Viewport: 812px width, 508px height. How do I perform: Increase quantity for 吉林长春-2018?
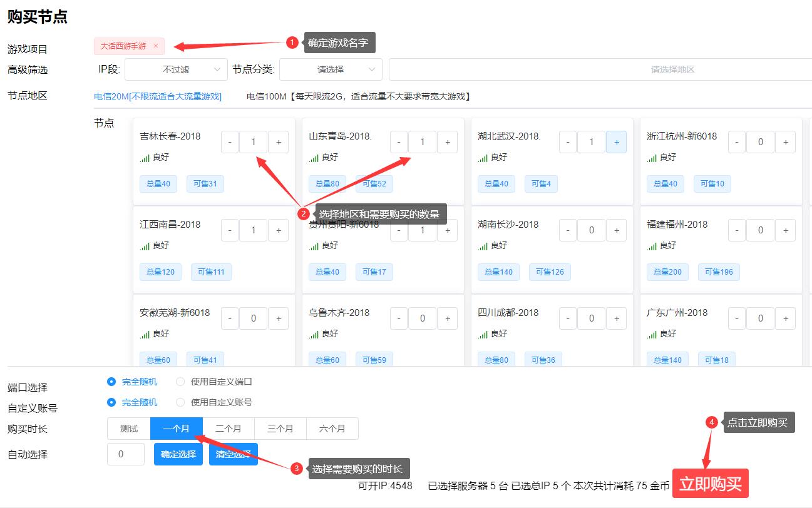tap(279, 142)
